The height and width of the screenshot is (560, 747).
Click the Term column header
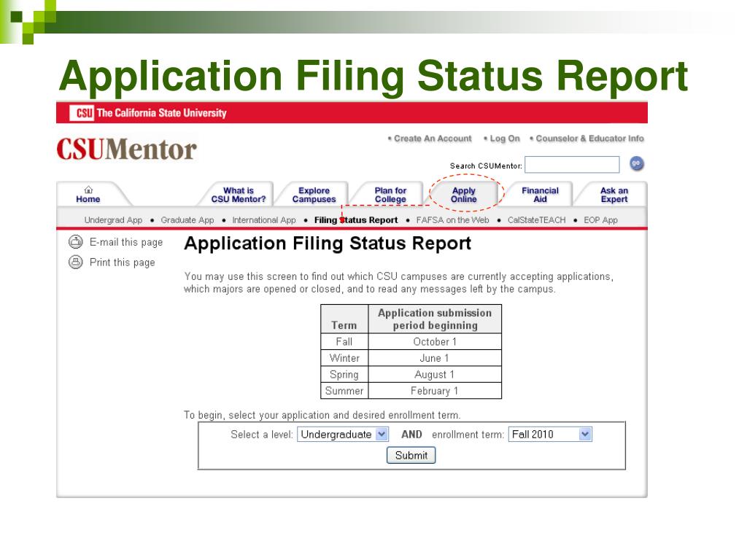tap(344, 319)
